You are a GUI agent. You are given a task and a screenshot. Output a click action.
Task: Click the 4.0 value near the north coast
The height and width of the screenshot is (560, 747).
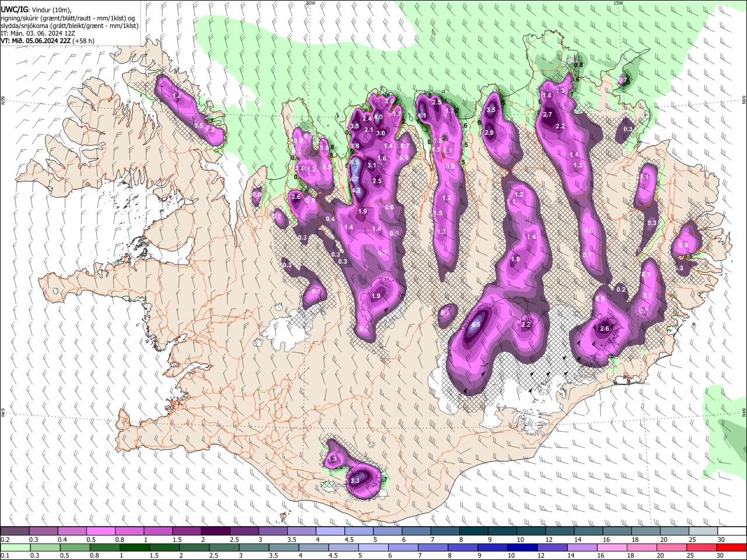coord(378,117)
